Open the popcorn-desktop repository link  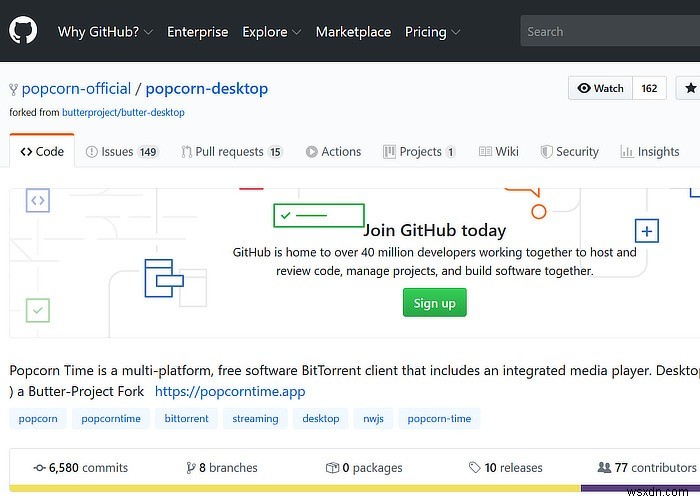click(x=207, y=88)
